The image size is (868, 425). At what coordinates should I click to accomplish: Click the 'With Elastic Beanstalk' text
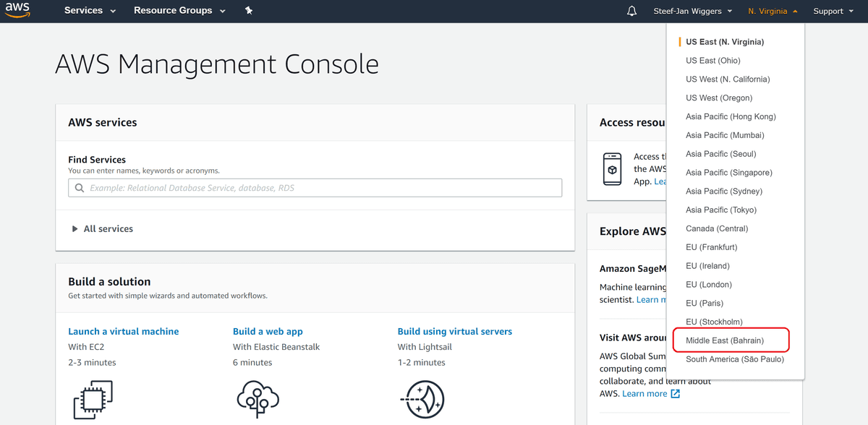coord(276,347)
